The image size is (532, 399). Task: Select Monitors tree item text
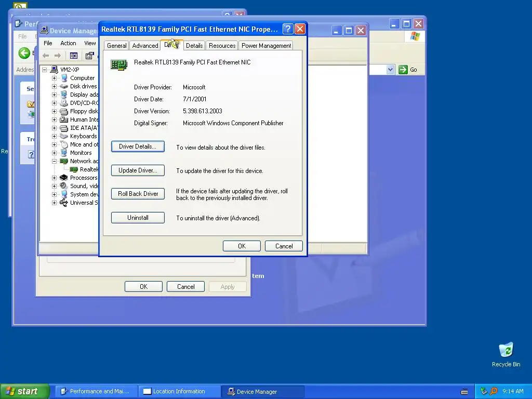81,153
